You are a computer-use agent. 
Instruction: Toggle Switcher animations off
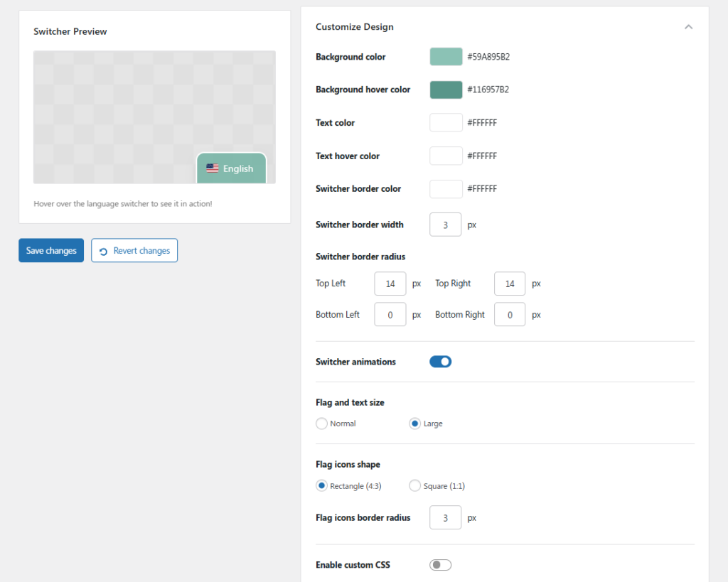pos(440,362)
